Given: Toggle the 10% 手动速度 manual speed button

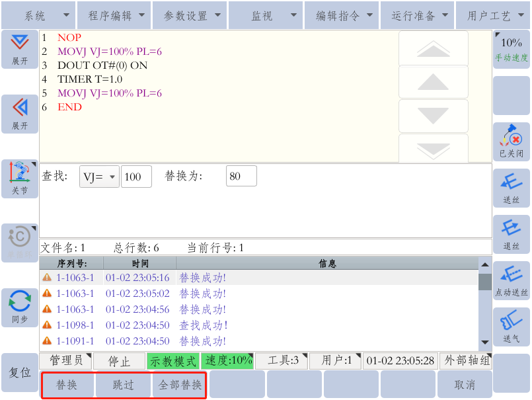Looking at the screenshot, I should coord(511,49).
